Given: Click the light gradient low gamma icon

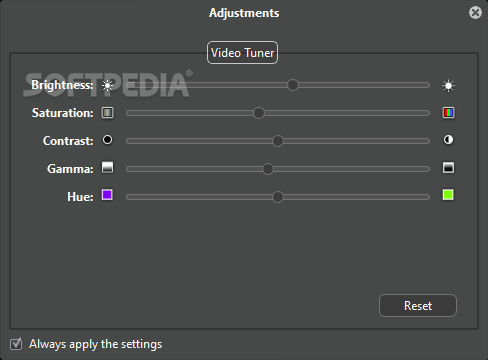Looking at the screenshot, I should 107,167.
